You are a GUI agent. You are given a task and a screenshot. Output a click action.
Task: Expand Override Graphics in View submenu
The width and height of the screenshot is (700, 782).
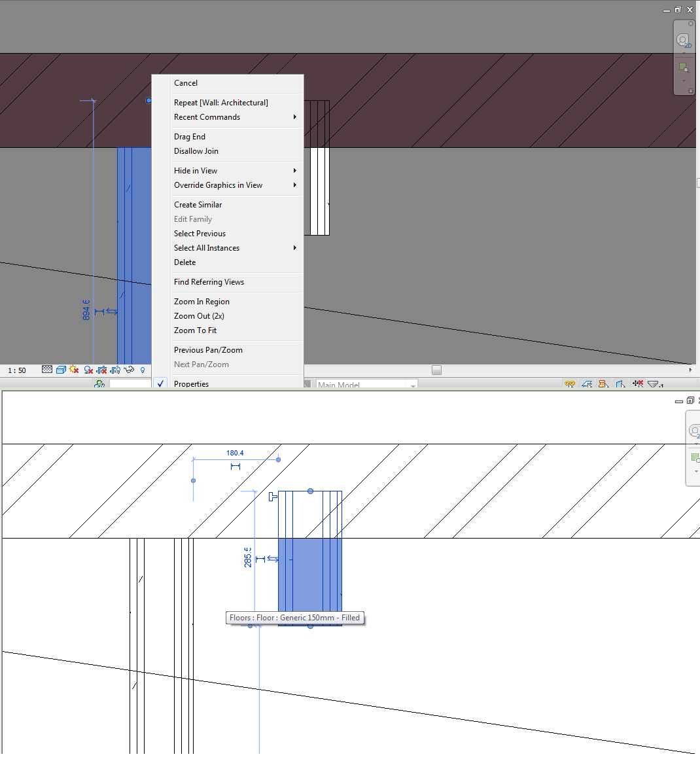pos(228,185)
